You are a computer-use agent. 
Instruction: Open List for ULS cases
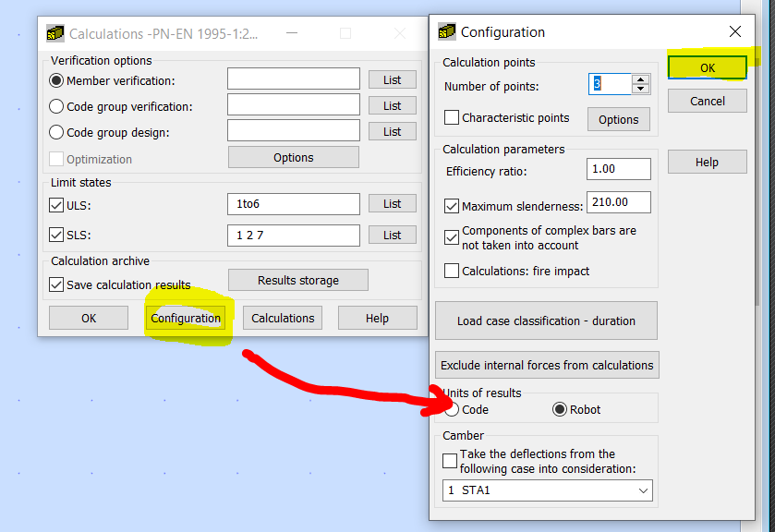393,204
